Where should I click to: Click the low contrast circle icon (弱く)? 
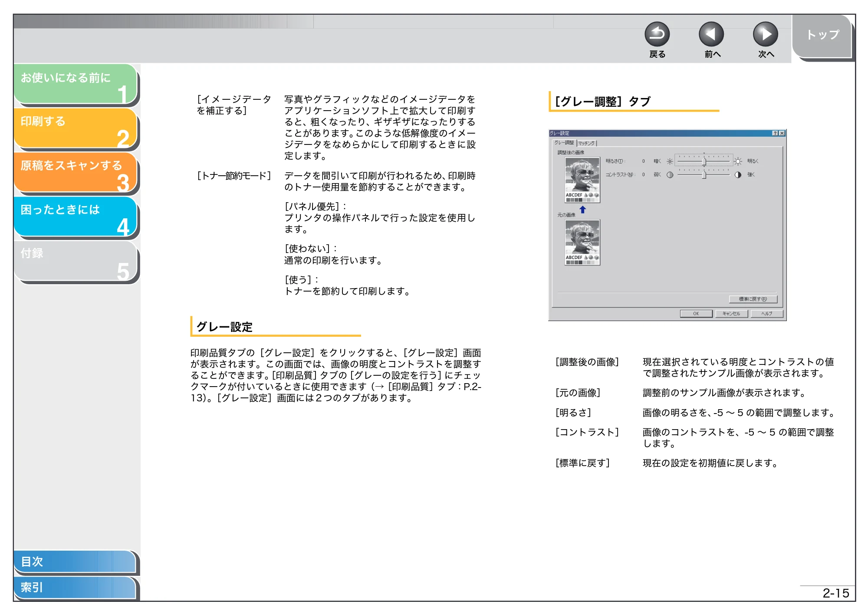point(670,175)
